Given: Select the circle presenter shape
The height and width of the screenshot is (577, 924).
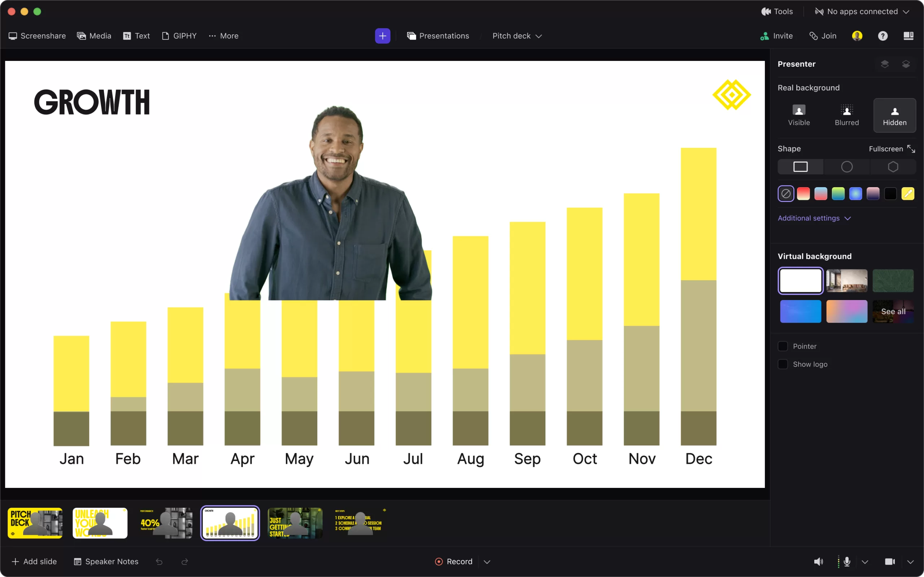Looking at the screenshot, I should [846, 167].
